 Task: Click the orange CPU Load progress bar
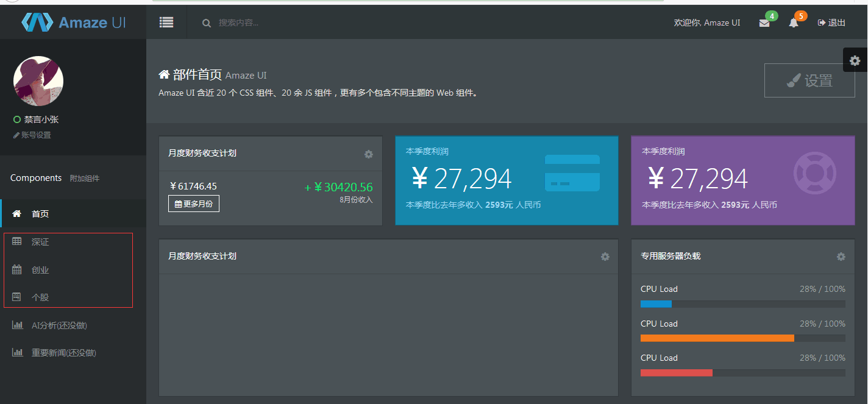743,338
